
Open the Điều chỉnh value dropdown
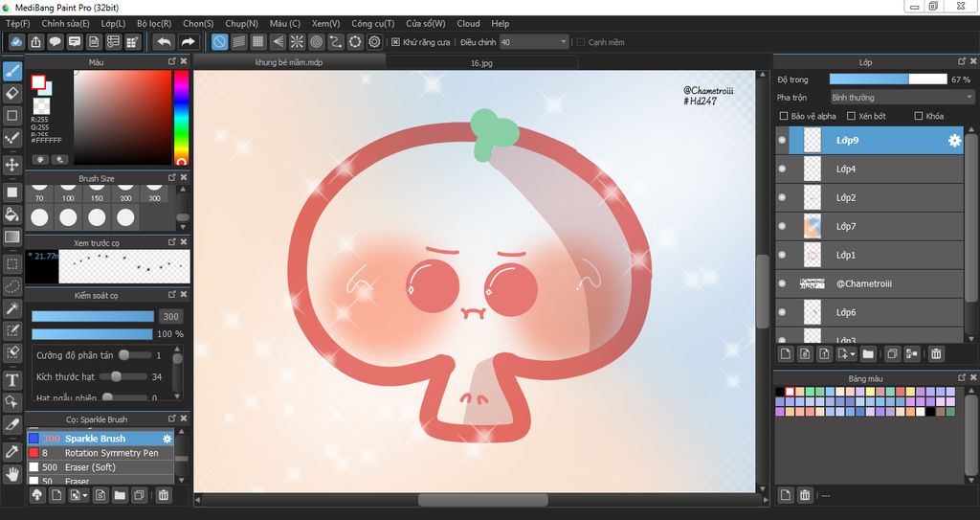(x=534, y=42)
